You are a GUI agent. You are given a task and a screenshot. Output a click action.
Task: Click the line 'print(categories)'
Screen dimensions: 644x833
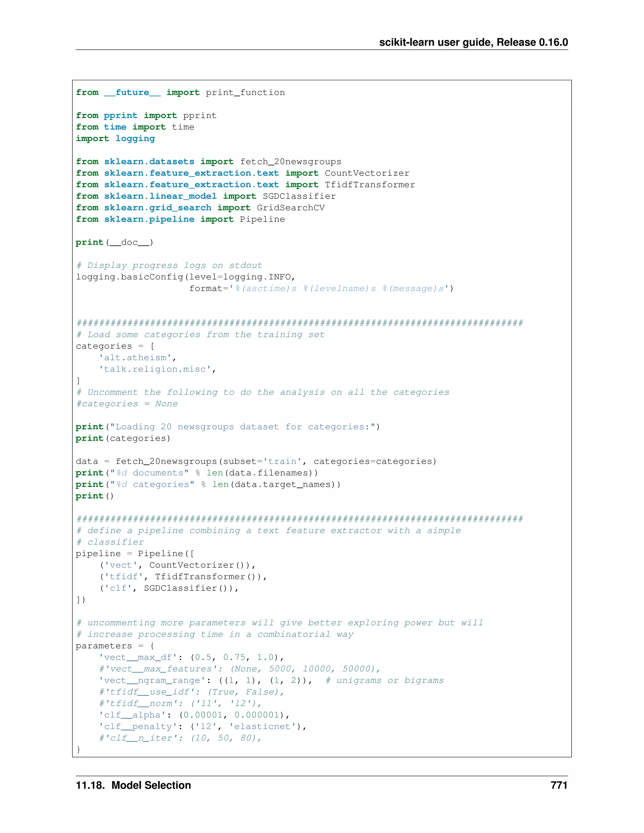(123, 439)
